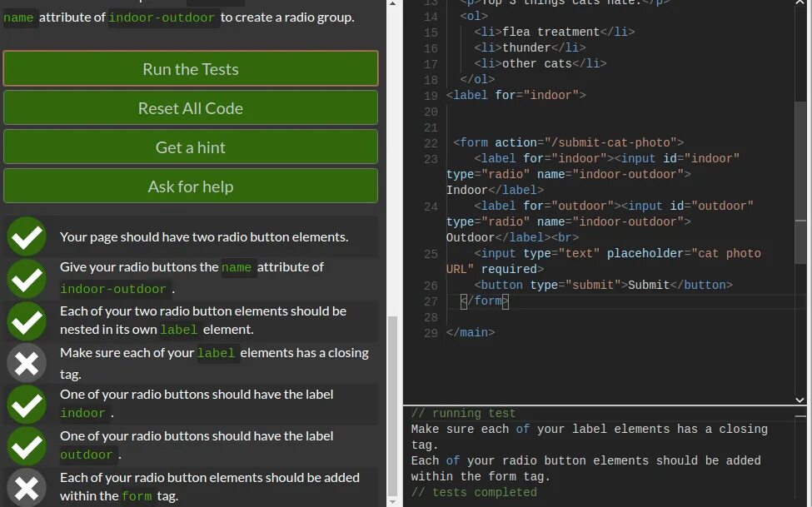Click scroll up arrow of instructions panel
Viewport: 812px width, 507px height.
click(x=392, y=3)
